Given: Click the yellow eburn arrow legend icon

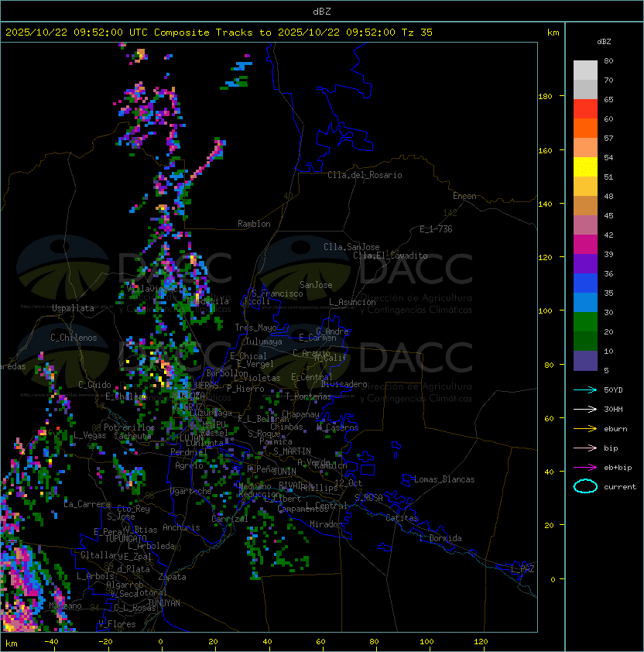Looking at the screenshot, I should coord(585,429).
